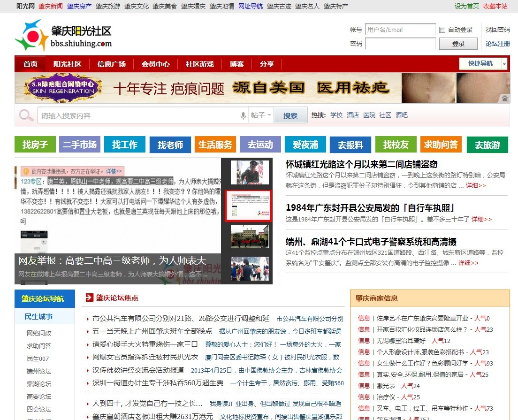Open the 找回密码 link
This screenshot has width=518, height=420.
[497, 30]
